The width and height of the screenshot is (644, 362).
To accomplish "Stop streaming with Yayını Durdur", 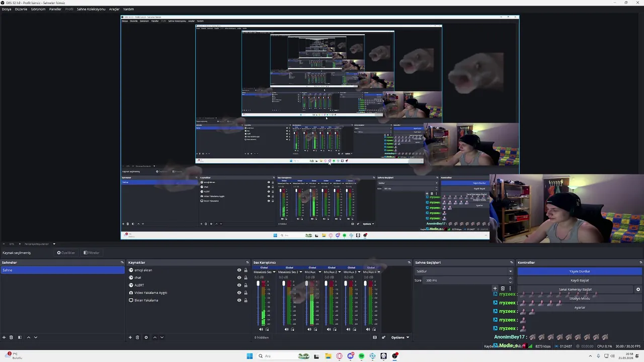I will click(580, 271).
